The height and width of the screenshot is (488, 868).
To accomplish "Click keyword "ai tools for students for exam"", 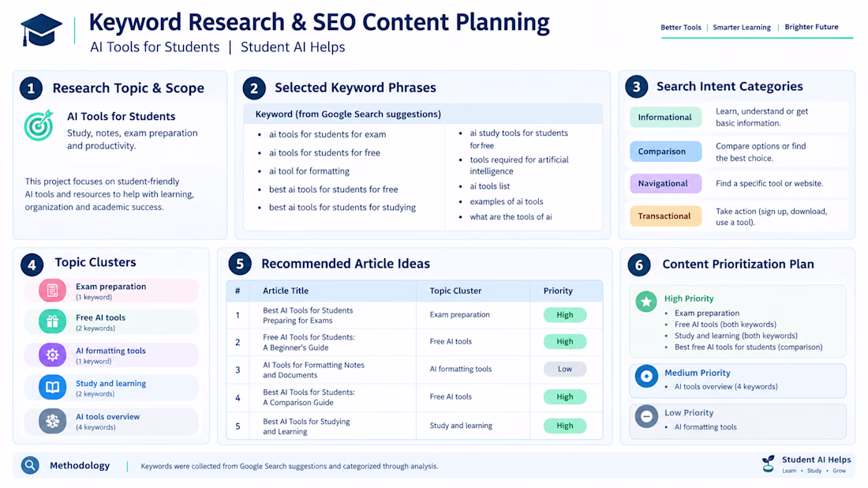I will pyautogui.click(x=327, y=134).
